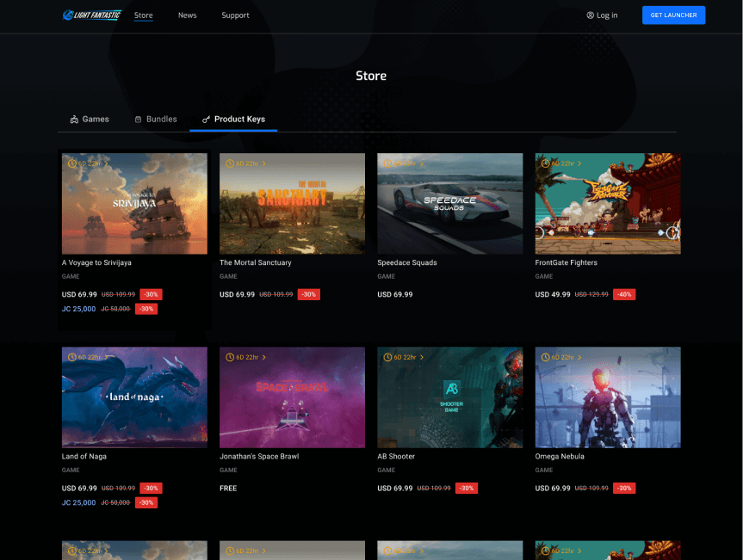Click the FrontGate Fighters title
Image resolution: width=743 pixels, height=560 pixels.
(x=567, y=262)
